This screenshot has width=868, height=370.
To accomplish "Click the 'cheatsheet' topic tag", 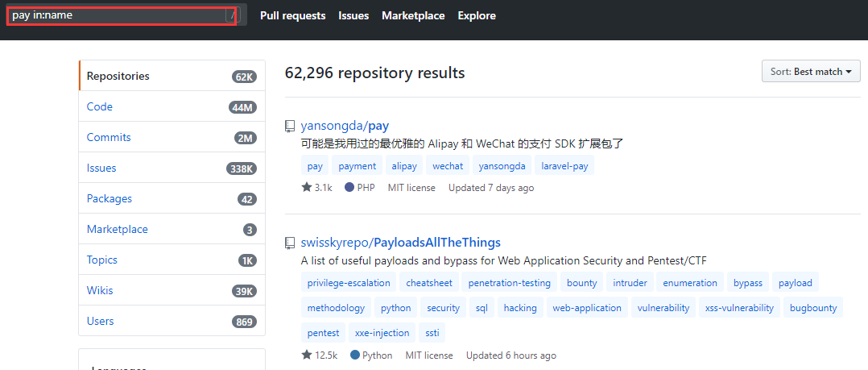I will [x=429, y=282].
